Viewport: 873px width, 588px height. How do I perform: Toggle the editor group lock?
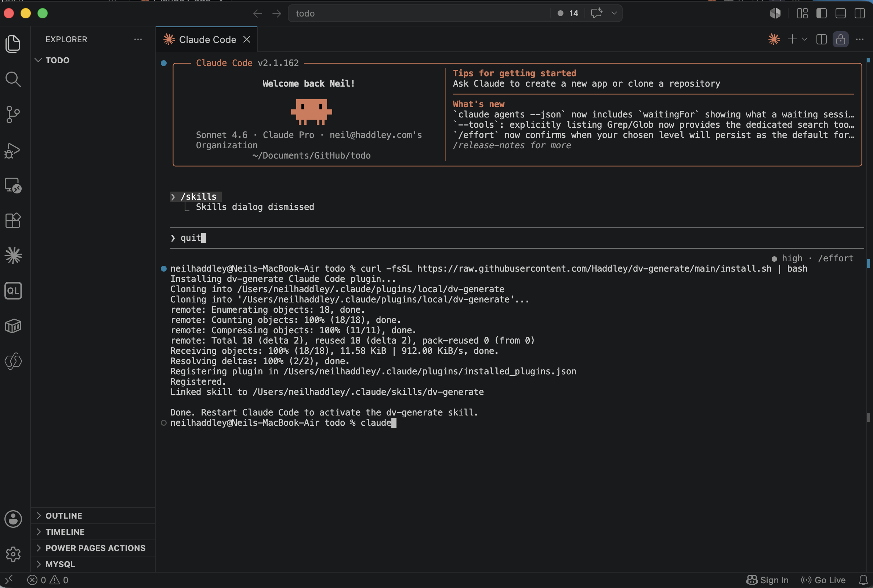[841, 39]
